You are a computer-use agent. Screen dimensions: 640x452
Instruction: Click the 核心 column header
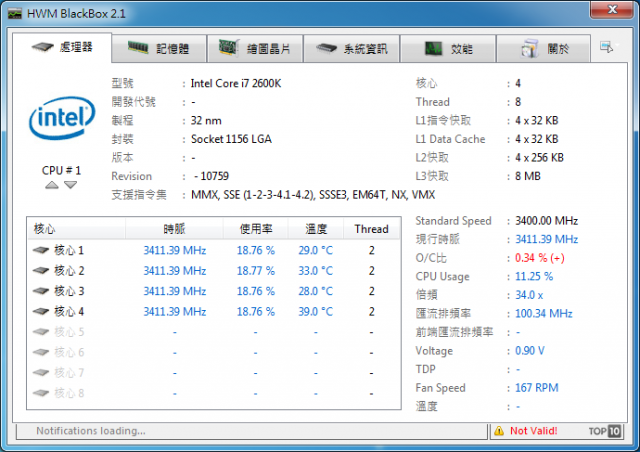(76, 229)
